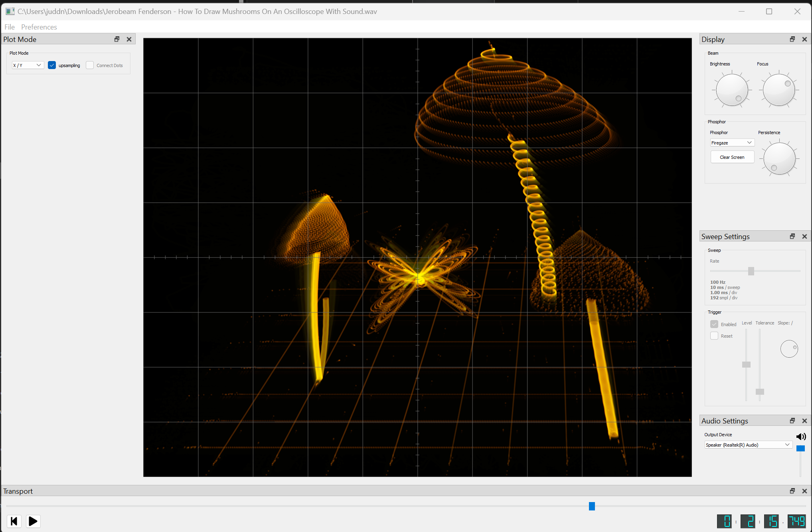Float the Transport panel
The image size is (812, 532).
792,491
